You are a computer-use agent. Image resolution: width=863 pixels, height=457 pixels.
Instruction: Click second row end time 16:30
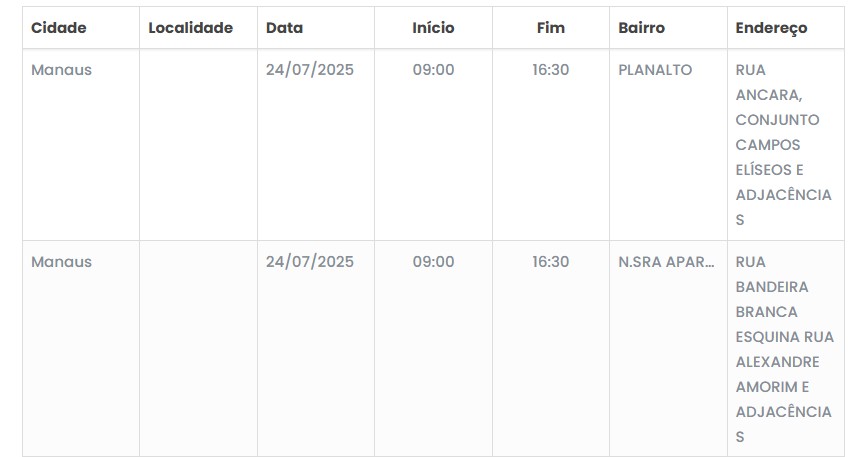coord(550,262)
